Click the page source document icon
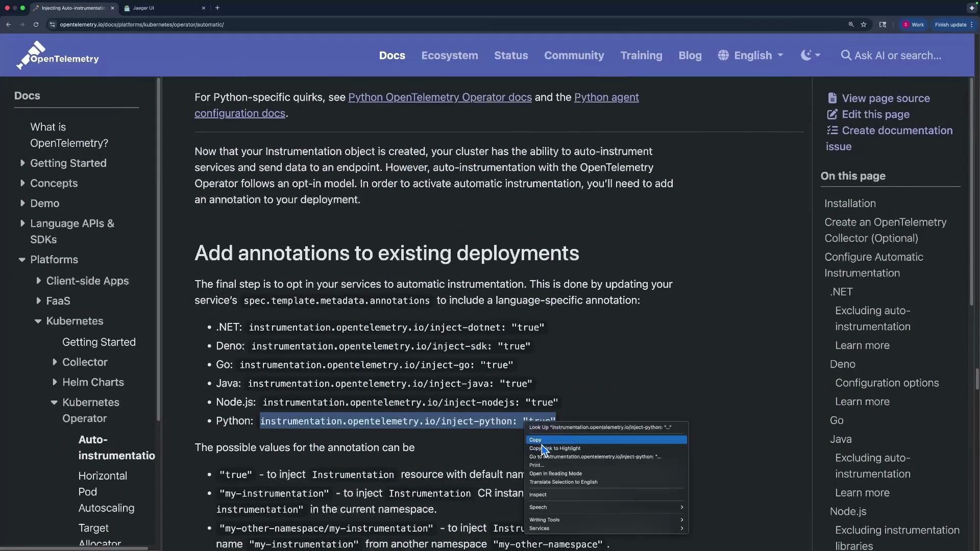This screenshot has height=551, width=980. (832, 98)
